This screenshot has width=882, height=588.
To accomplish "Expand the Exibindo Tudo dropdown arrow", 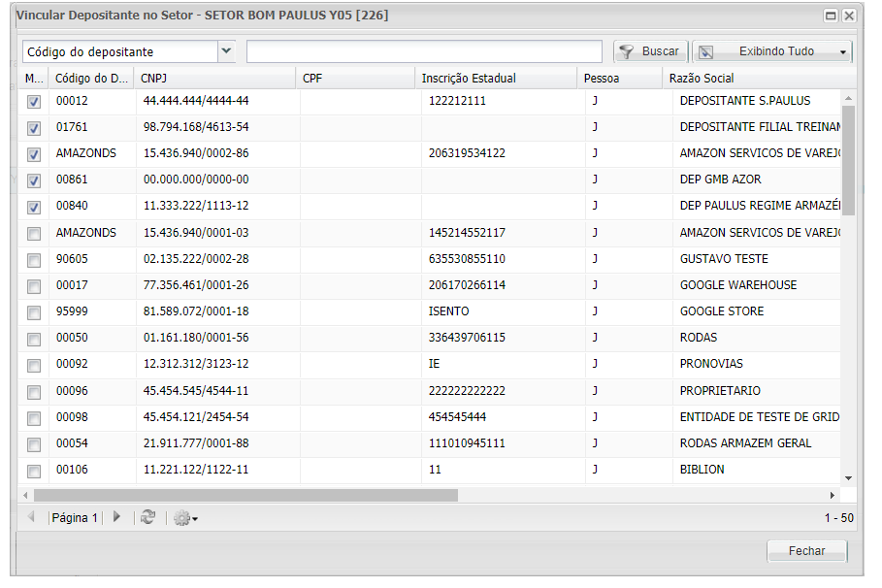I will (842, 52).
